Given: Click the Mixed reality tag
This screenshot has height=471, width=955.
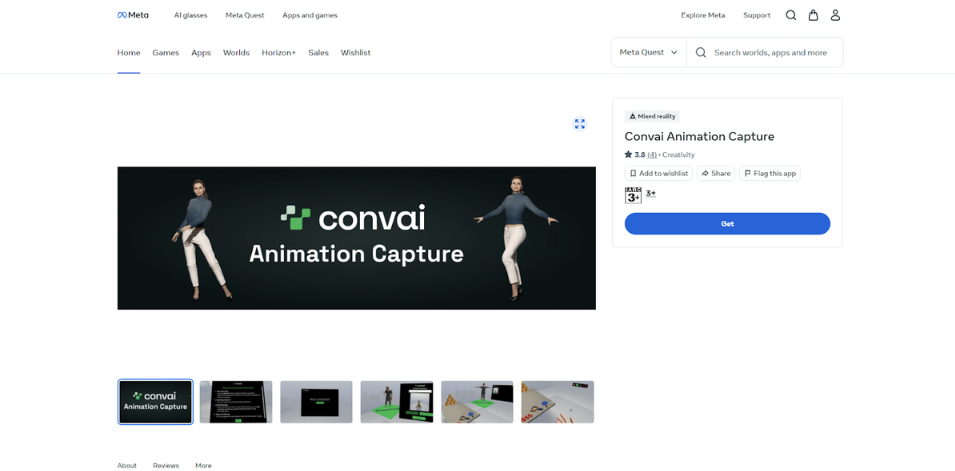Looking at the screenshot, I should tap(652, 116).
